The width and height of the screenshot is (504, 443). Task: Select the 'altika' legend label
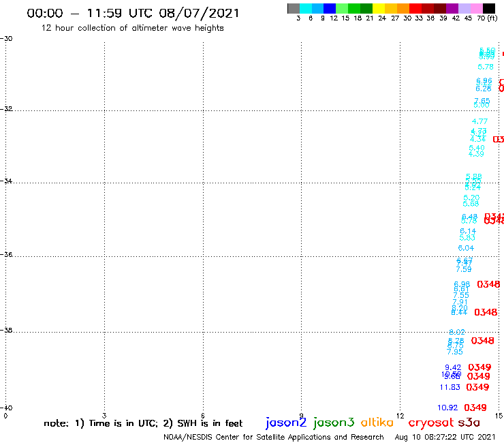tap(377, 422)
